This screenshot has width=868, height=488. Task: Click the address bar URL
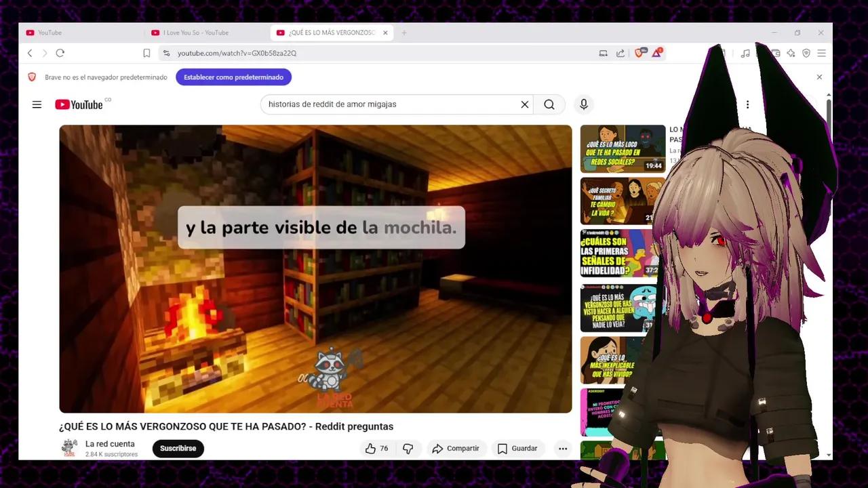pos(237,53)
